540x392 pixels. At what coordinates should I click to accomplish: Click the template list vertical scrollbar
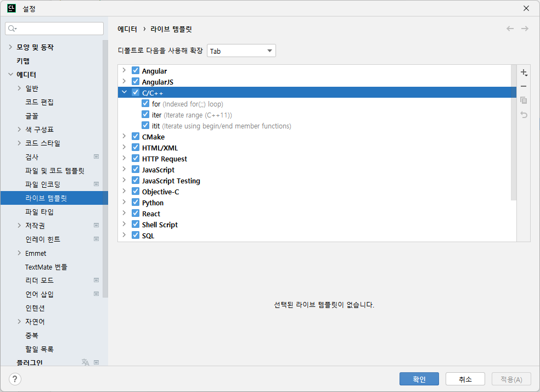click(514, 132)
